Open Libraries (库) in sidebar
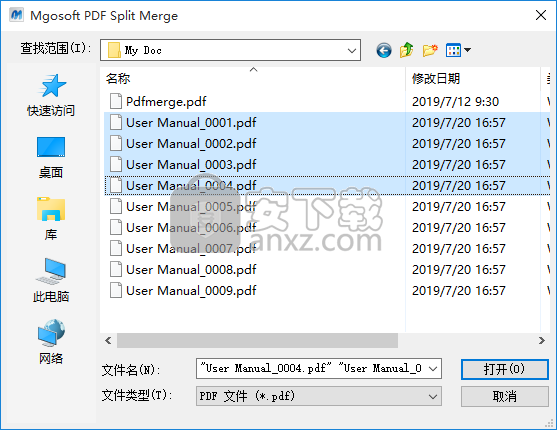The height and width of the screenshot is (430, 557). (51, 219)
